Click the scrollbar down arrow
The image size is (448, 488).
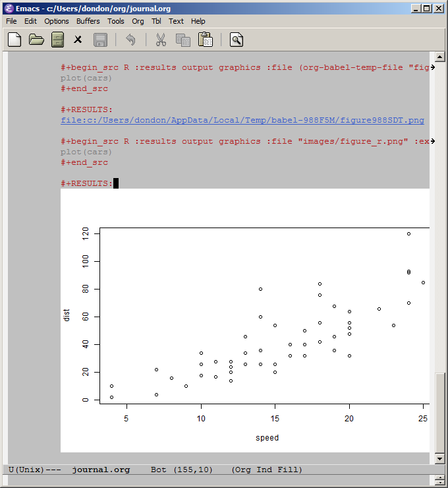click(x=439, y=458)
